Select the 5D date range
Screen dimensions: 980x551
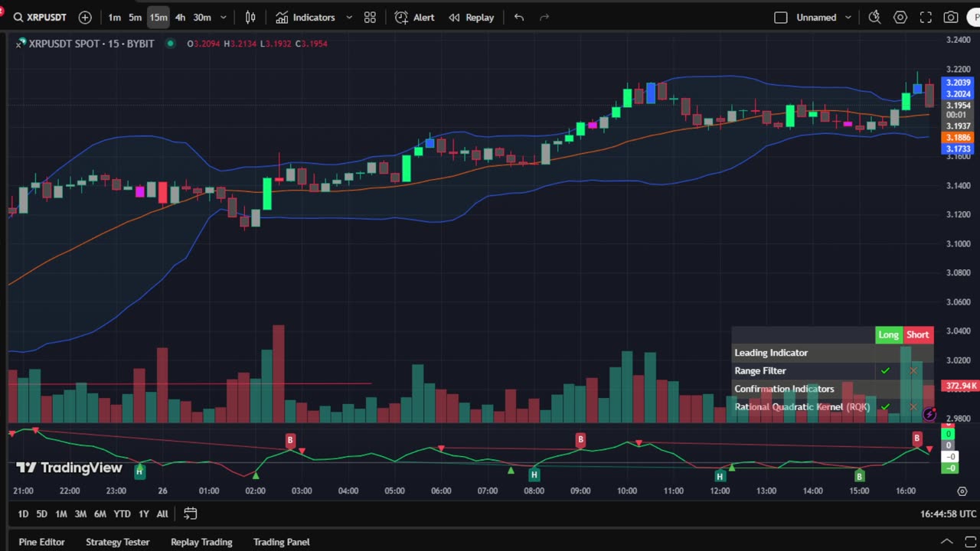pos(41,514)
